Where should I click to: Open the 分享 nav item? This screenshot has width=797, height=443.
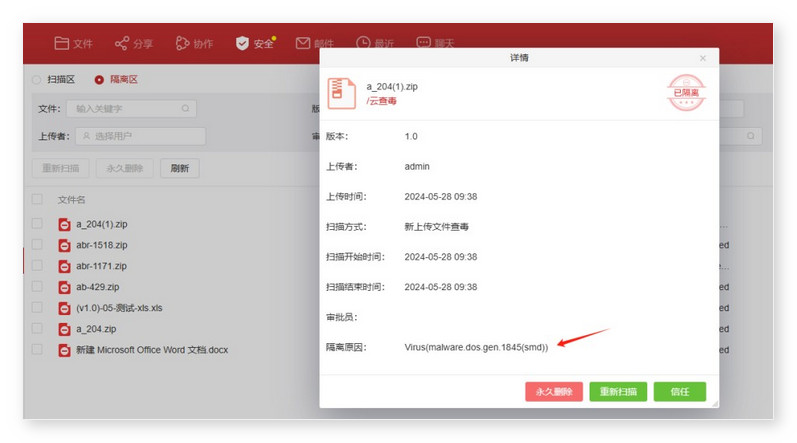click(x=134, y=44)
